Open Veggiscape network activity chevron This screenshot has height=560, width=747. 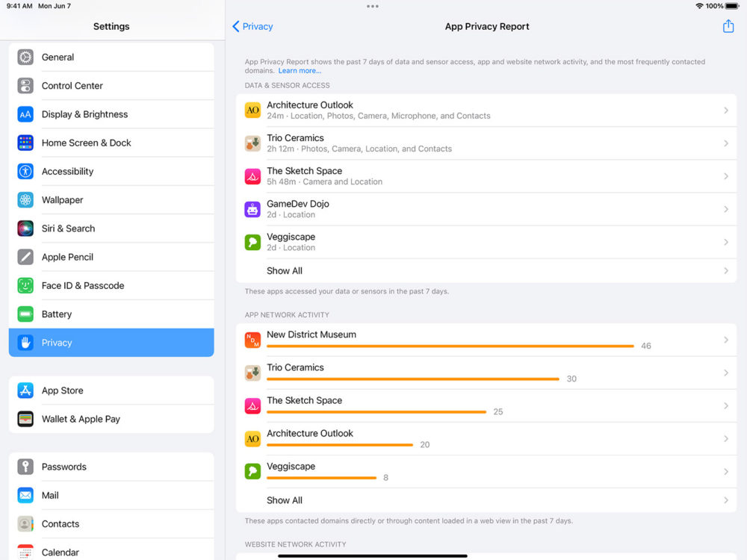(725, 472)
